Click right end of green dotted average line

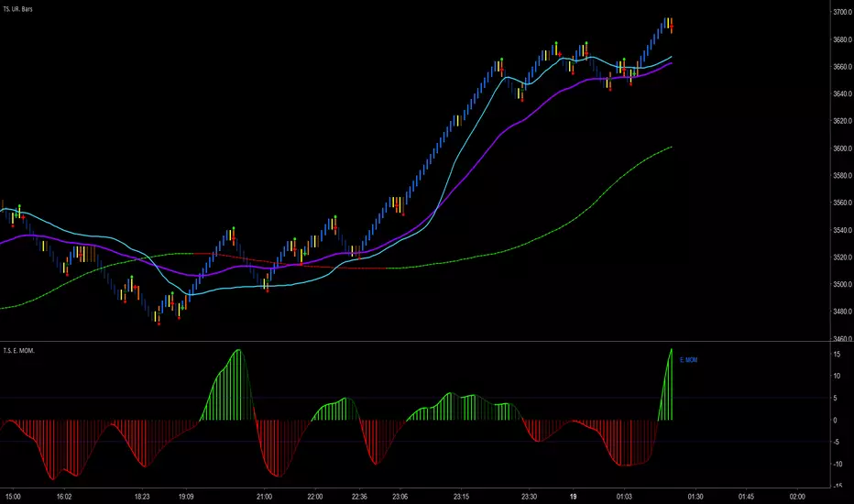coord(671,148)
